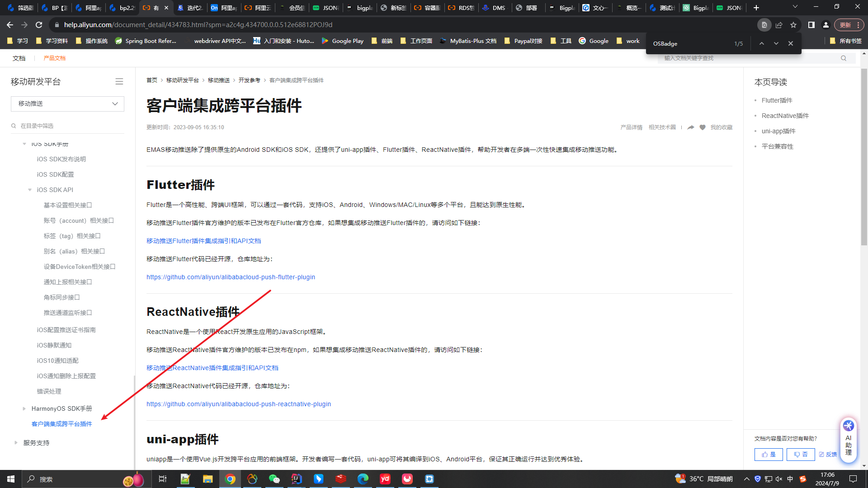Close the find-in-page bar
868x488 pixels.
(x=791, y=43)
